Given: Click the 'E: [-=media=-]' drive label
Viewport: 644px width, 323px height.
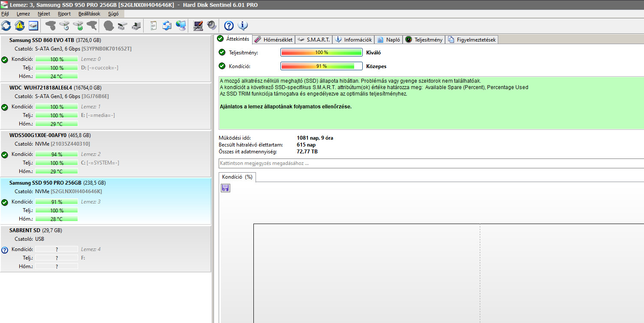Looking at the screenshot, I should [98, 115].
